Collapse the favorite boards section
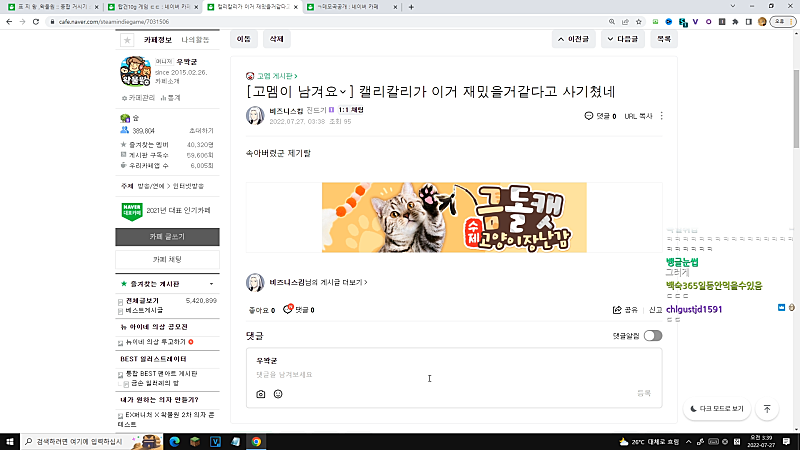The width and height of the screenshot is (800, 450). (x=211, y=284)
